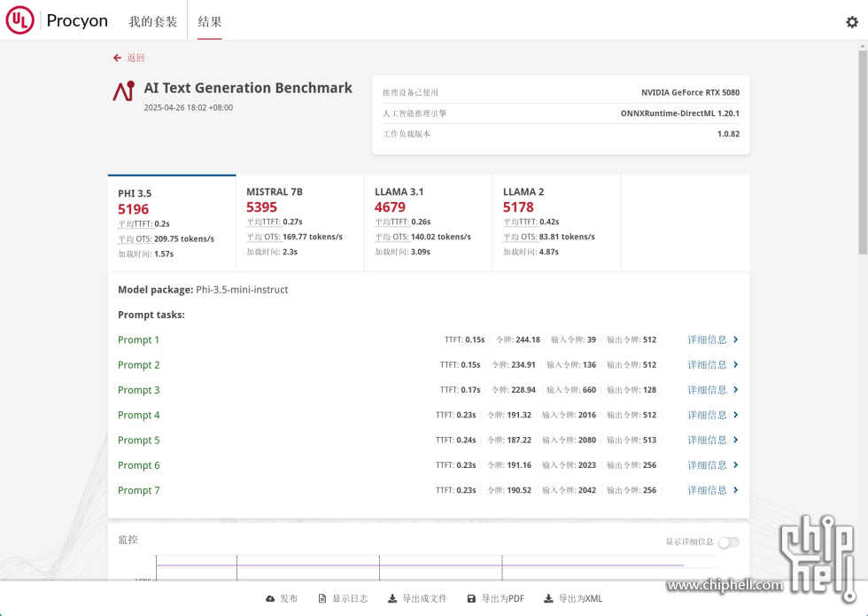Expand Prompt 1 details chevron
The width and height of the screenshot is (868, 616).
pyautogui.click(x=736, y=339)
